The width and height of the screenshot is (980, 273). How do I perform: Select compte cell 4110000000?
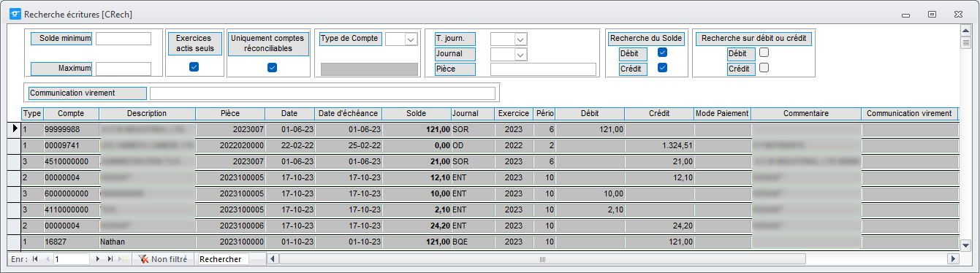[x=71, y=209]
